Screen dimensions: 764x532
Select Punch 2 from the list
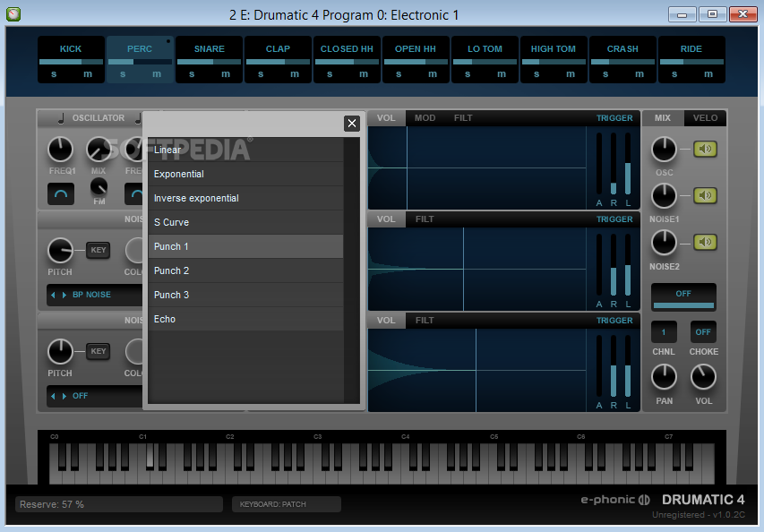(x=245, y=270)
